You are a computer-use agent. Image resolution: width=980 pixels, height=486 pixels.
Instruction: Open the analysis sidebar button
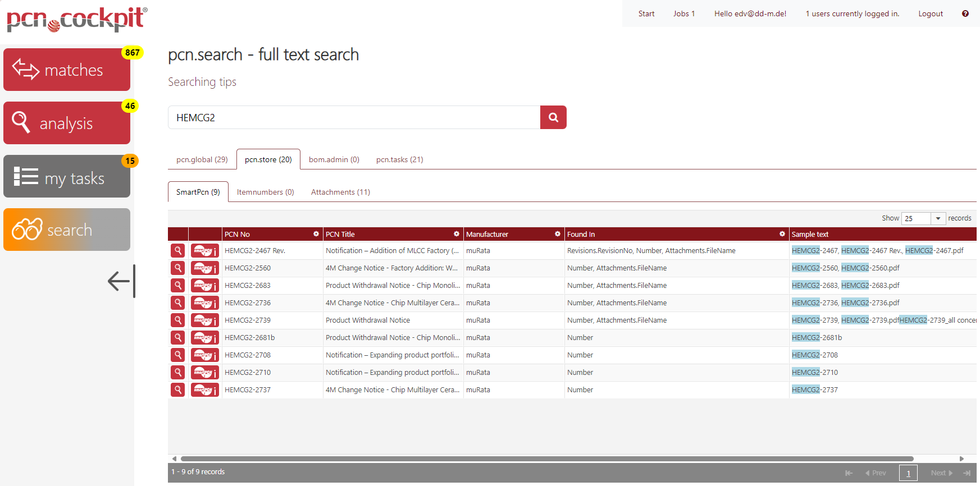tap(67, 123)
